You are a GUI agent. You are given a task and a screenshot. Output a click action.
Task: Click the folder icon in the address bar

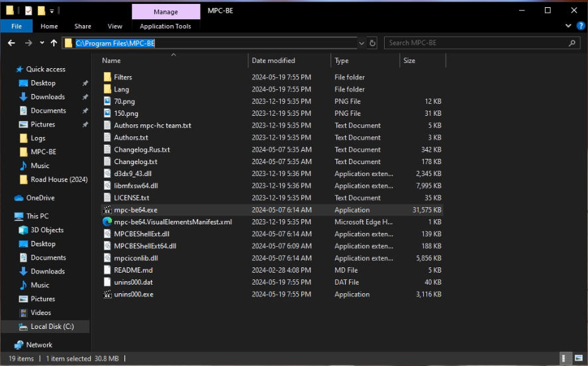click(68, 43)
